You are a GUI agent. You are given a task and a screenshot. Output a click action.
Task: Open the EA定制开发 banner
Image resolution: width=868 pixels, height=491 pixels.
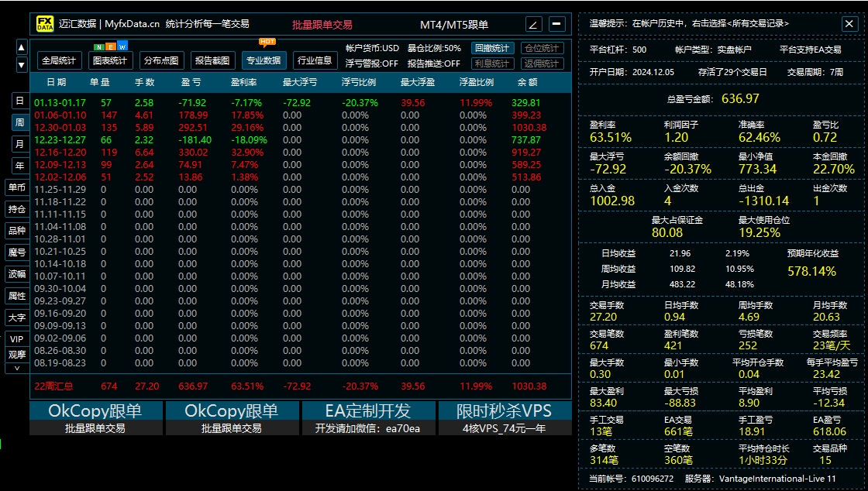coord(368,418)
